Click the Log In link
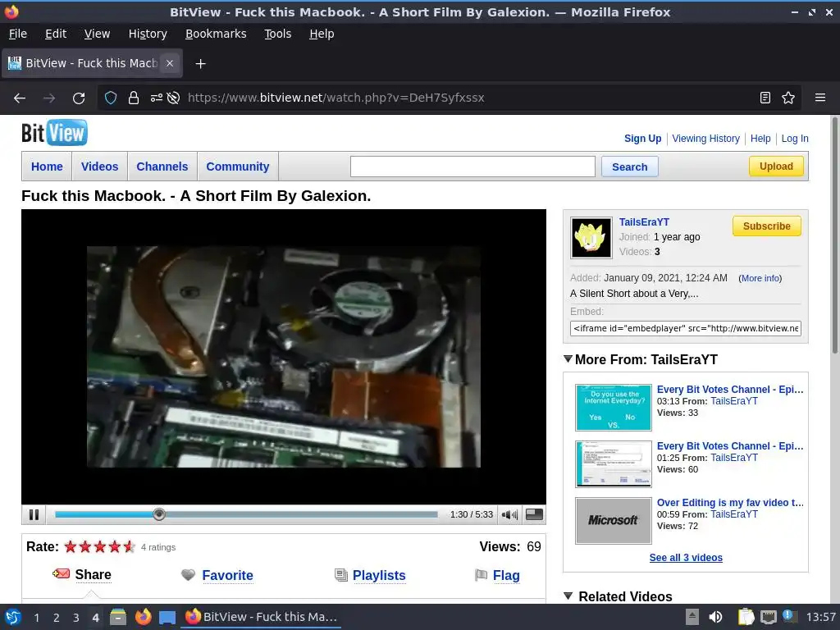 pos(794,138)
